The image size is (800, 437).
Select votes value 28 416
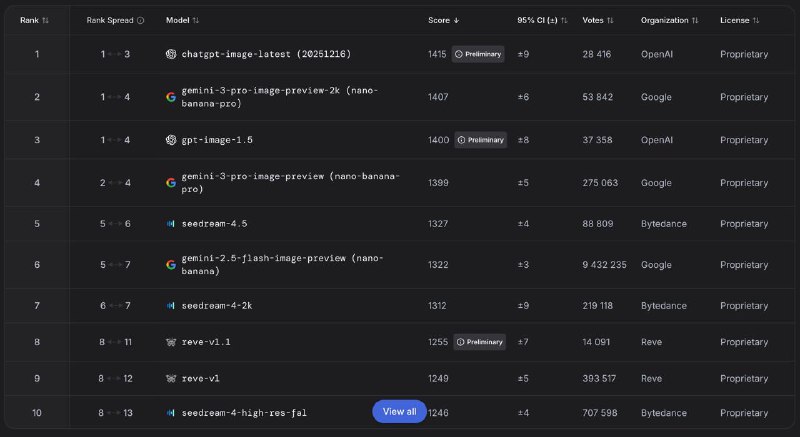click(597, 54)
